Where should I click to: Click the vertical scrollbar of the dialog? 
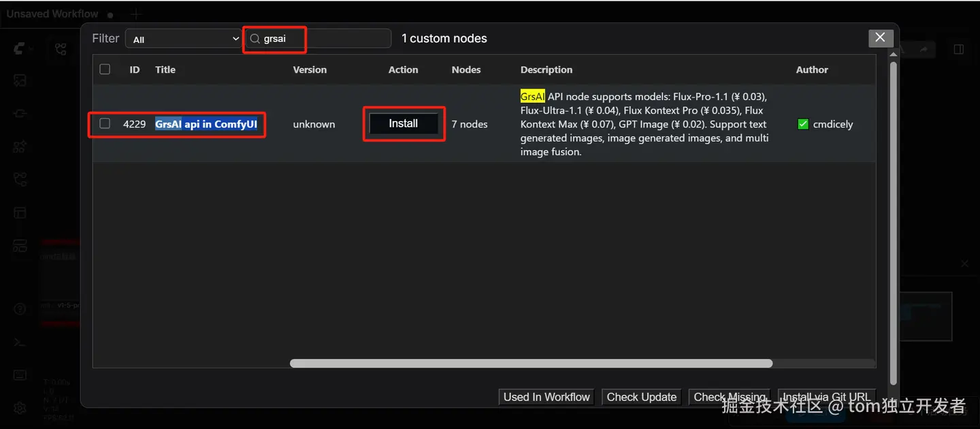click(x=894, y=223)
